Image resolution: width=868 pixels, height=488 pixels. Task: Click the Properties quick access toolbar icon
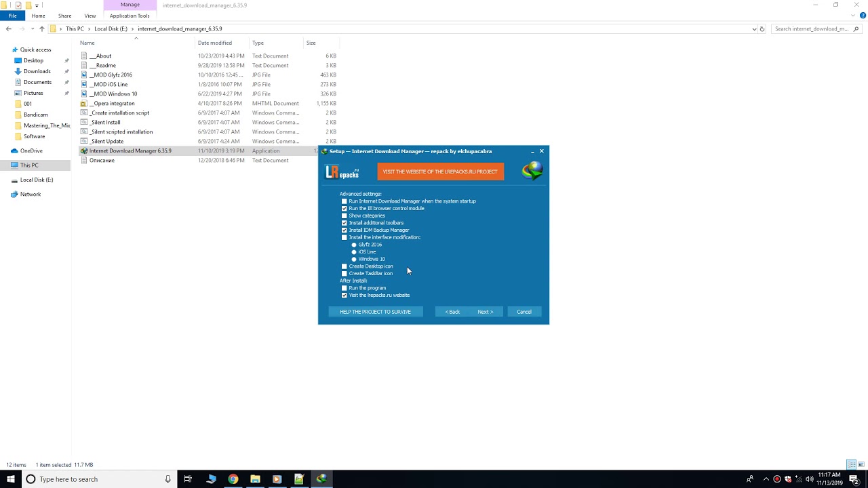click(x=18, y=5)
